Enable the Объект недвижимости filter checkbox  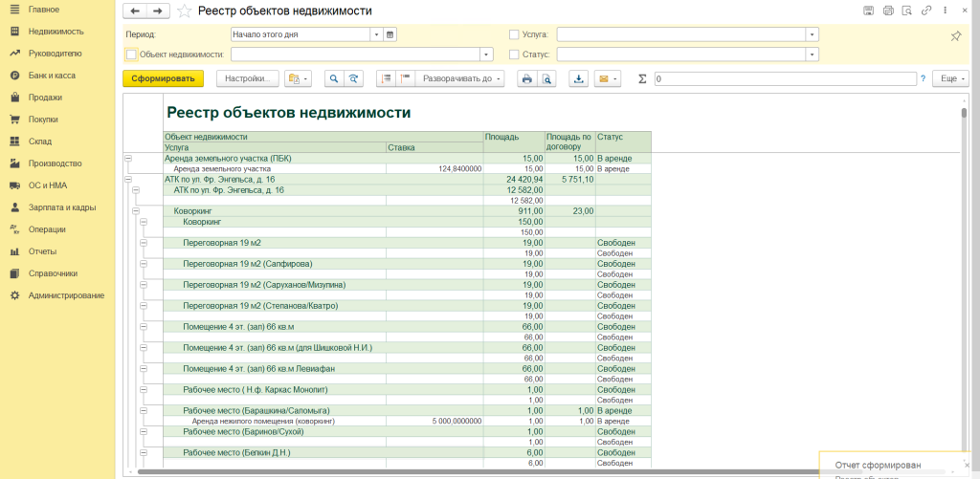tap(131, 54)
